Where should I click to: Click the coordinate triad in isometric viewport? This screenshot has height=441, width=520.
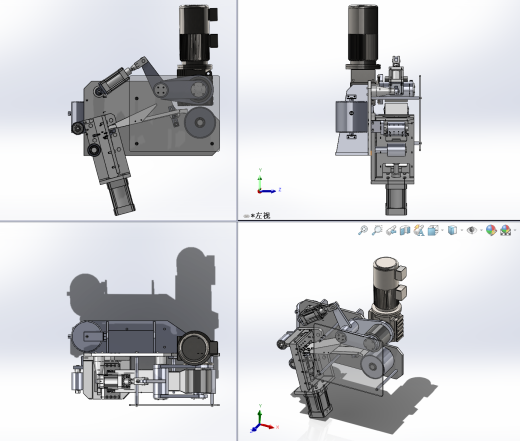click(x=264, y=419)
